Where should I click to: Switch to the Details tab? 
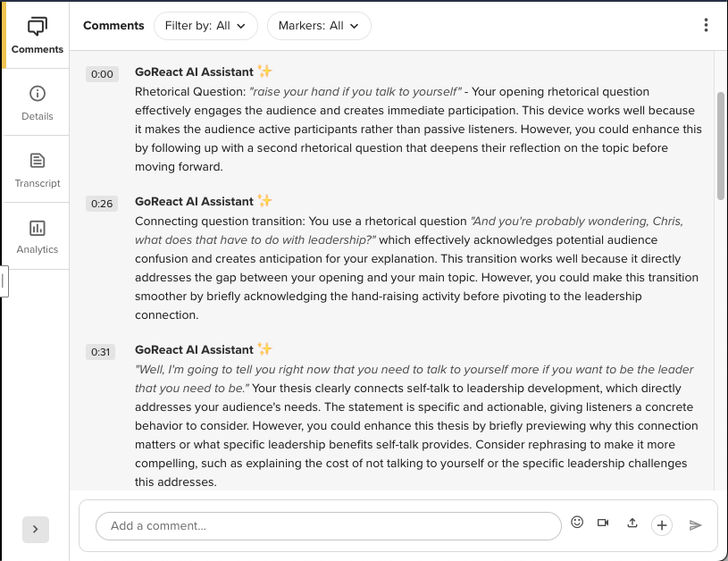pos(37,102)
